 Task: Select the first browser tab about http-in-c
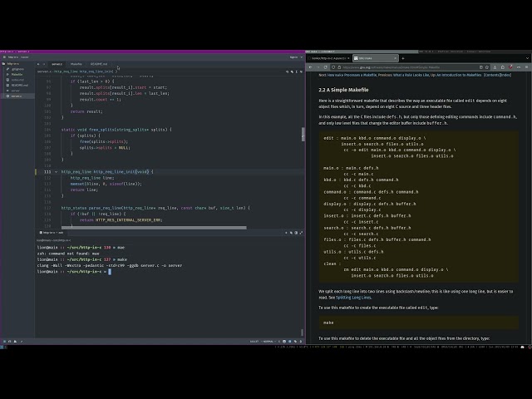[329, 58]
